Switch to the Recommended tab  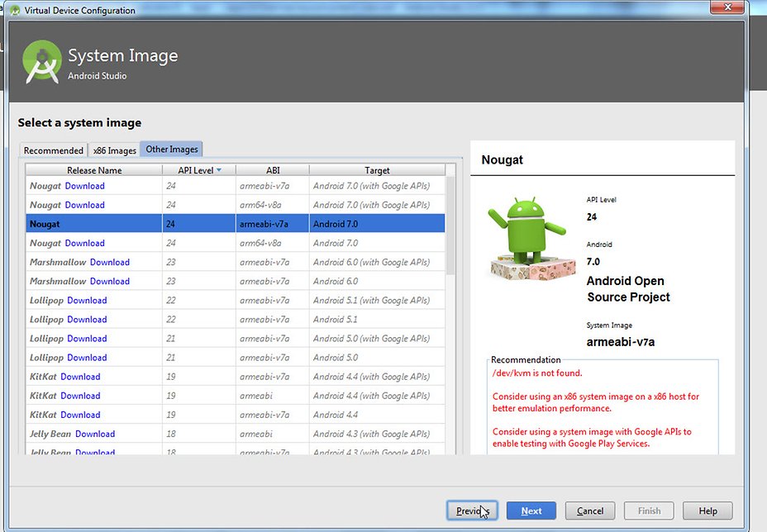tap(54, 150)
